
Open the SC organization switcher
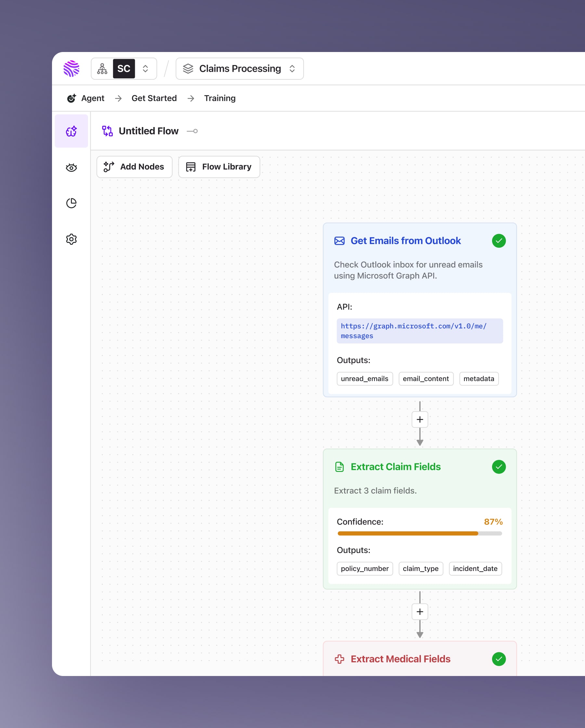pos(123,69)
